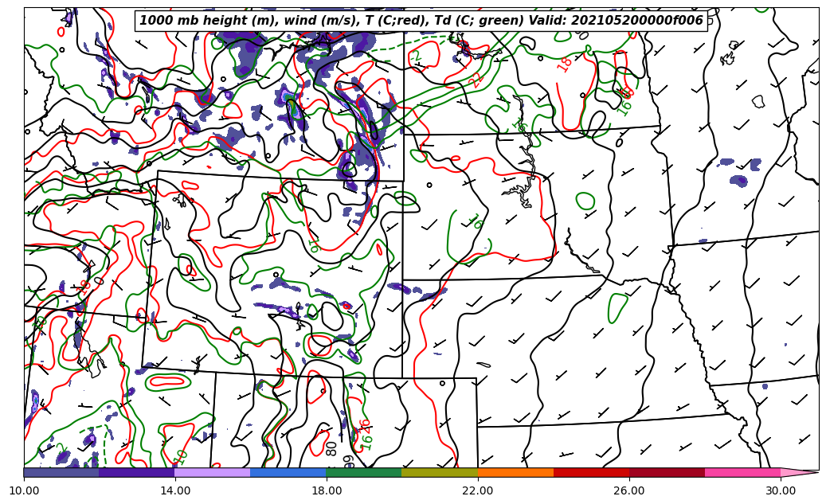Screen dimensions: 826x504
Task: Select the 18.00 colorbar tick label
Action: 327,491
